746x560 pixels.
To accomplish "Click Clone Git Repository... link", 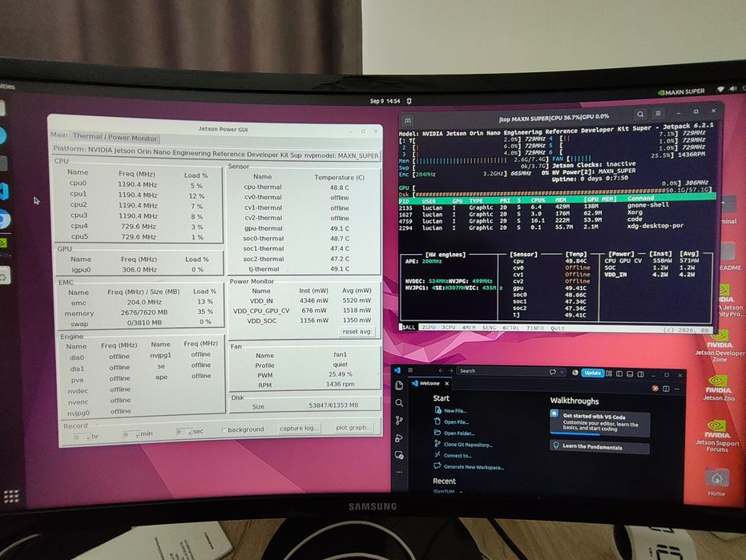I will tap(468, 445).
